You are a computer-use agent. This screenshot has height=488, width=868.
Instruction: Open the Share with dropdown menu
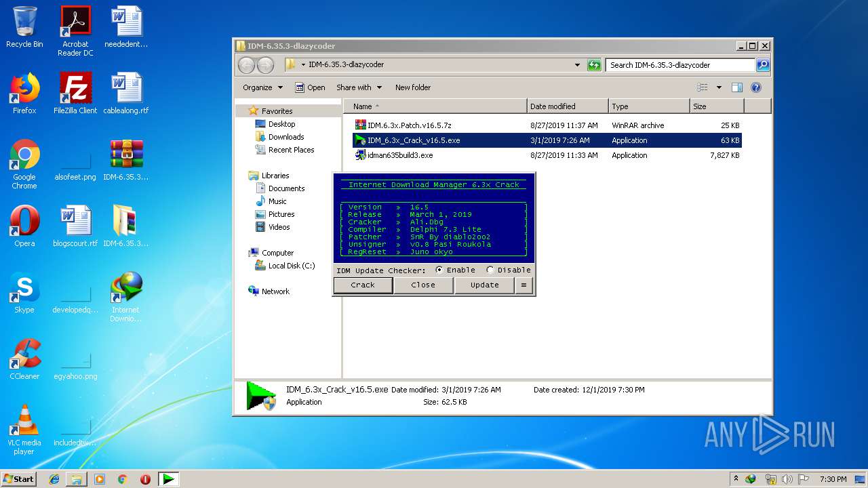tap(359, 87)
